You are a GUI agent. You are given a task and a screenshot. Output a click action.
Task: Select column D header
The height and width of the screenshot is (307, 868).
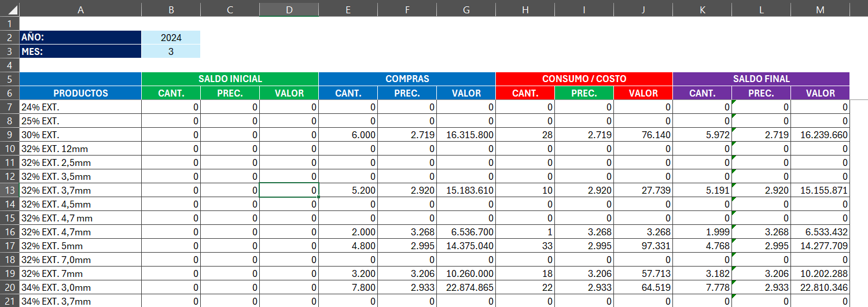pyautogui.click(x=289, y=9)
